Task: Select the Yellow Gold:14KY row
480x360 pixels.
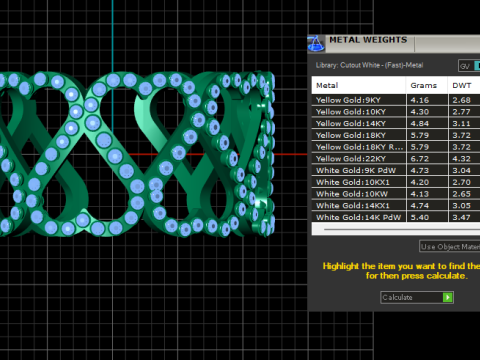Action: pyautogui.click(x=396, y=123)
